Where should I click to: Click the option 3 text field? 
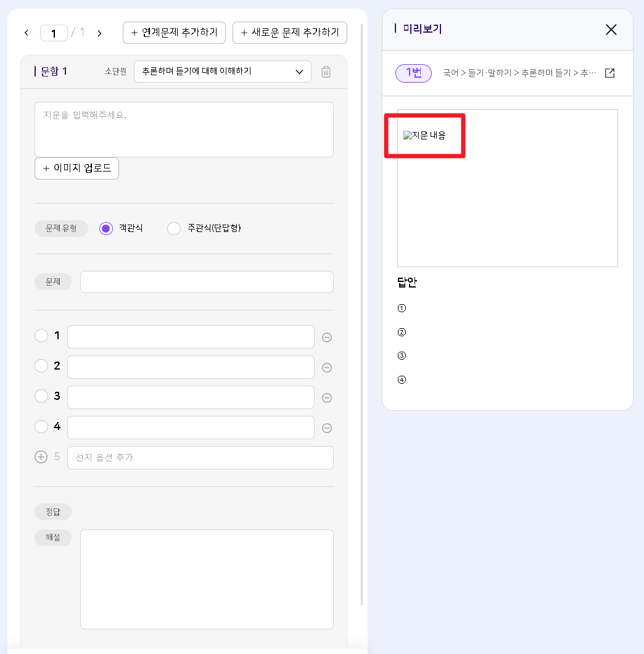(191, 397)
